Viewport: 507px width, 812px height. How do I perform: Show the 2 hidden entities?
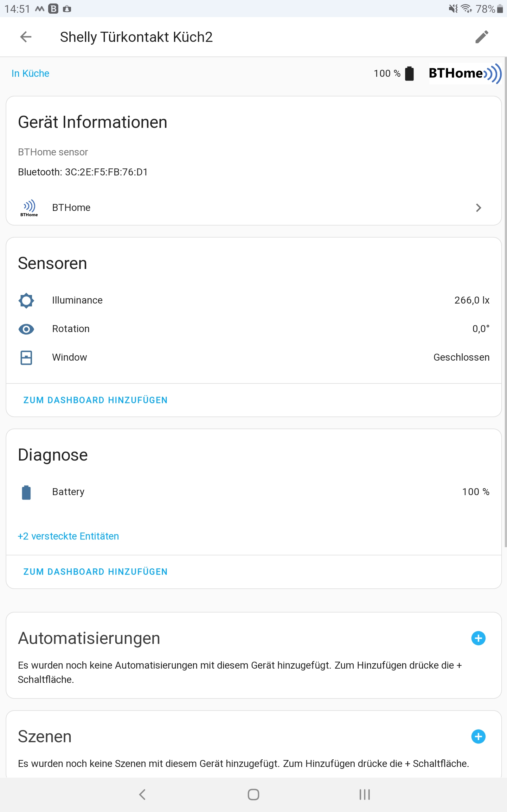tap(68, 536)
